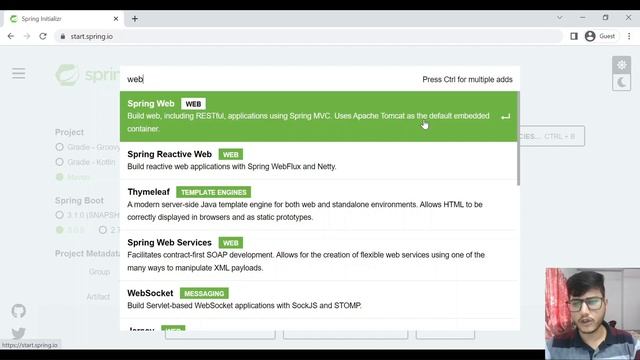Click the Press Ctrl for multiple adds hint
This screenshot has width=640, height=360.
pos(467,80)
